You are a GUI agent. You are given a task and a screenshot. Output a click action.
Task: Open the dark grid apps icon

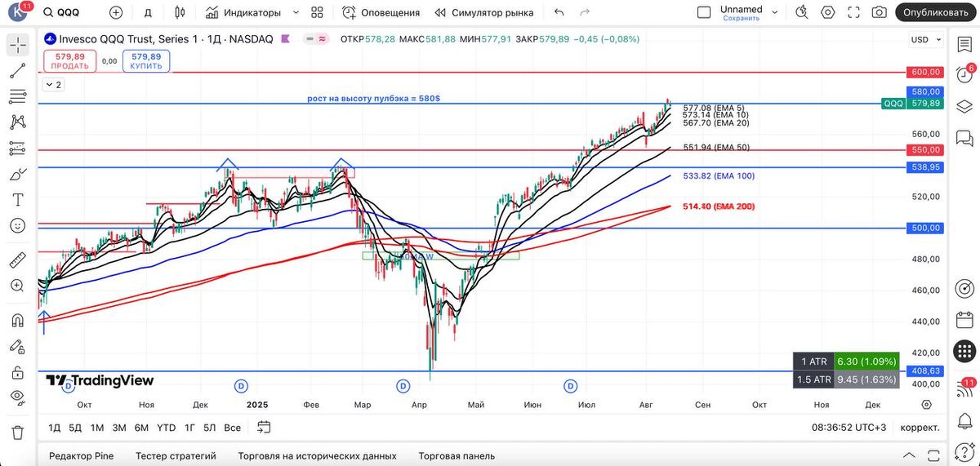(964, 351)
